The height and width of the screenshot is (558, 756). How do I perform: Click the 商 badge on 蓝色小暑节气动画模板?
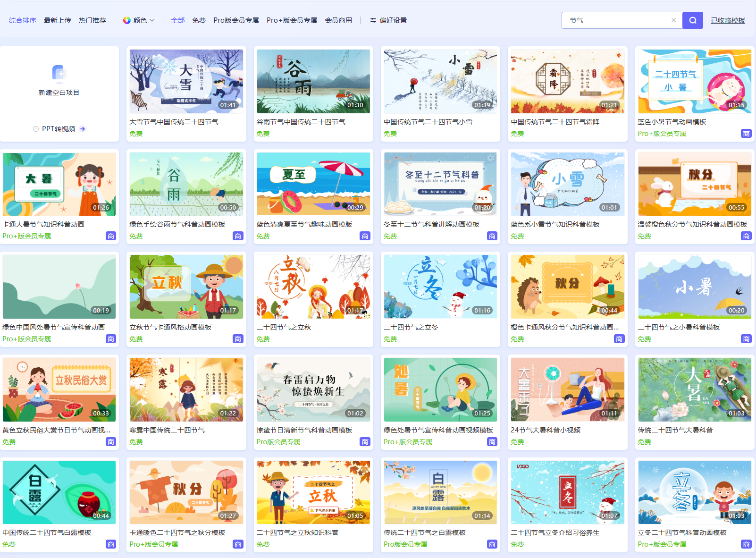point(746,134)
